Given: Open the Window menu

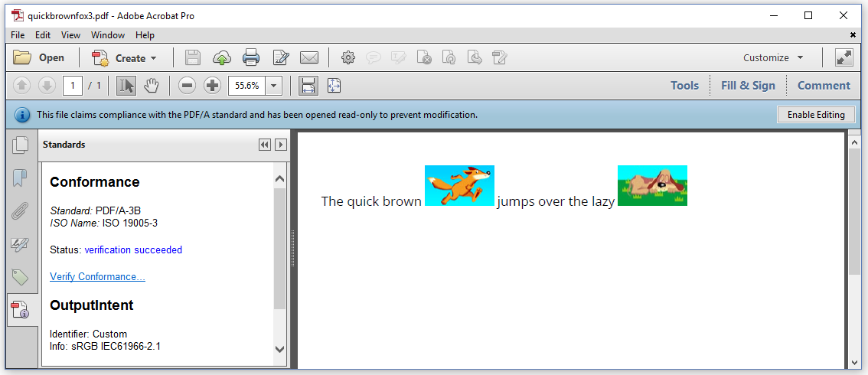Looking at the screenshot, I should [108, 35].
